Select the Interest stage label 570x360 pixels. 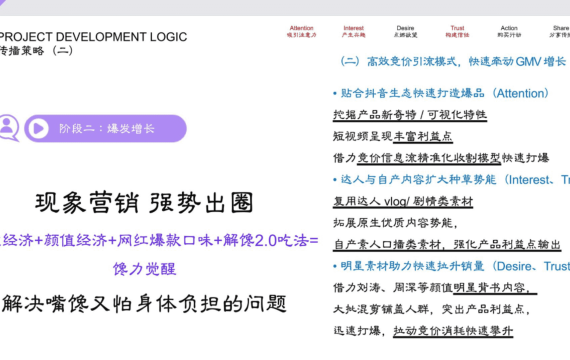pos(353,31)
